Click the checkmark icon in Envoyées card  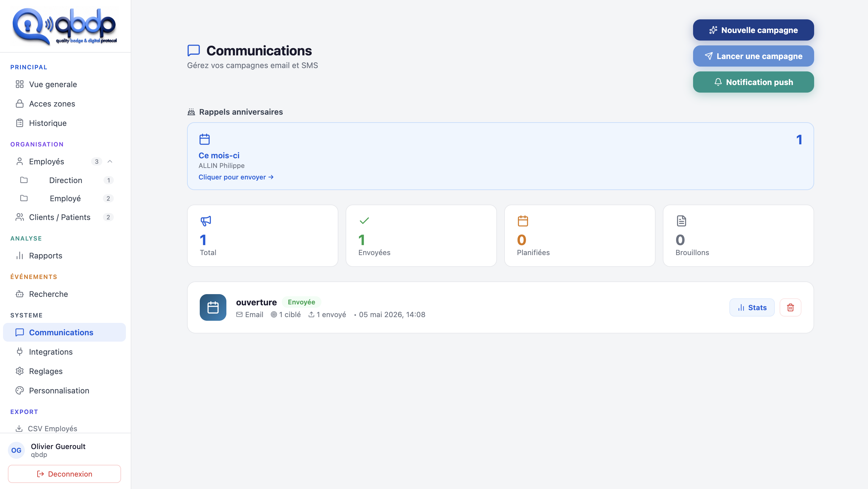pyautogui.click(x=364, y=221)
